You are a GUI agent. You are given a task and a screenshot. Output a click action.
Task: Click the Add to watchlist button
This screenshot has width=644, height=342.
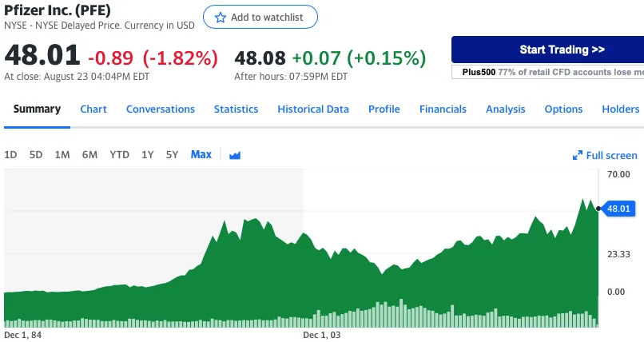(260, 17)
